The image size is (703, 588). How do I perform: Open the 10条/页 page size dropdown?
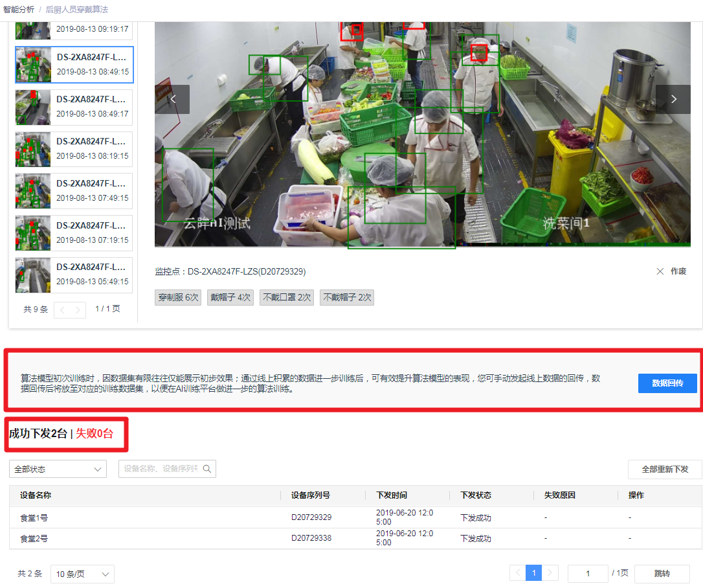pos(82,574)
